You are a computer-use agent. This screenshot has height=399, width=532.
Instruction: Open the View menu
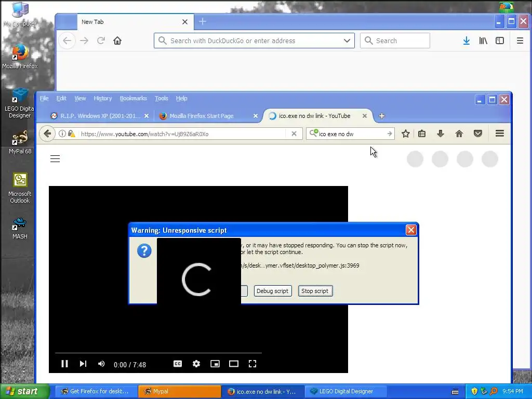coord(80,98)
